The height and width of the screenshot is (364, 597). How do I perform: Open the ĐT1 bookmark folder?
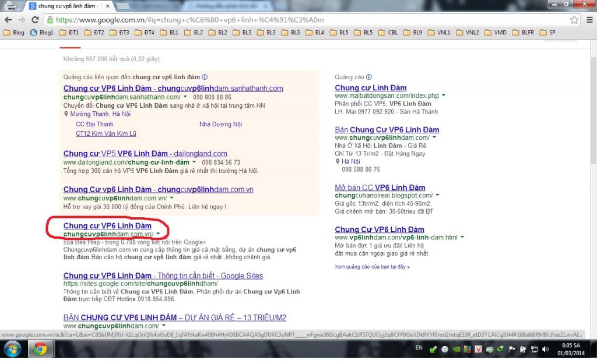(x=69, y=33)
